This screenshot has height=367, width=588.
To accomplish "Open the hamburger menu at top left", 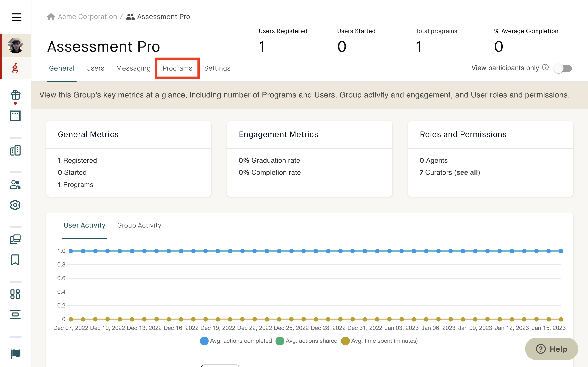I will [17, 17].
